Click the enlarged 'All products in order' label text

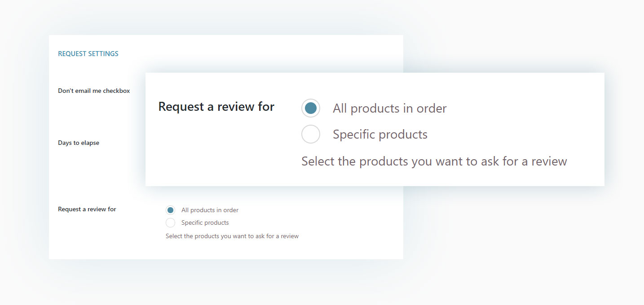tap(389, 109)
